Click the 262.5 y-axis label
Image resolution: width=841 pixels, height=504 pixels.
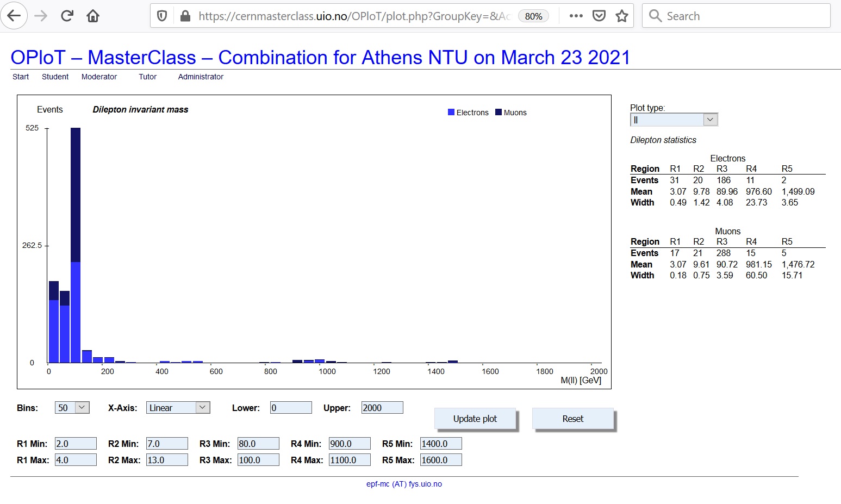coord(32,245)
